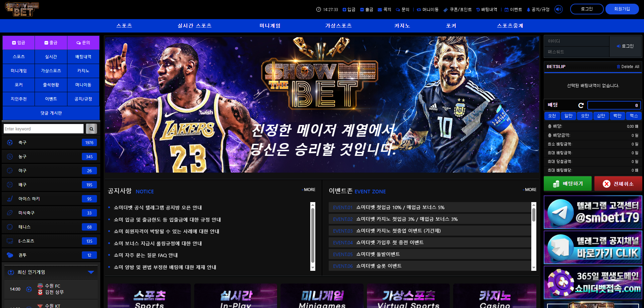The width and height of the screenshot is (644, 308).
Task: Click the purple 문의 sidebar button
Action: pos(83,43)
